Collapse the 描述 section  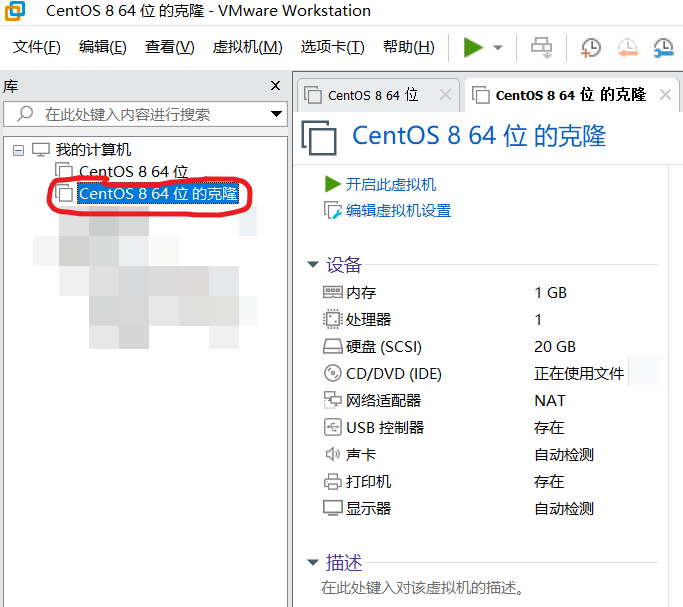(313, 563)
